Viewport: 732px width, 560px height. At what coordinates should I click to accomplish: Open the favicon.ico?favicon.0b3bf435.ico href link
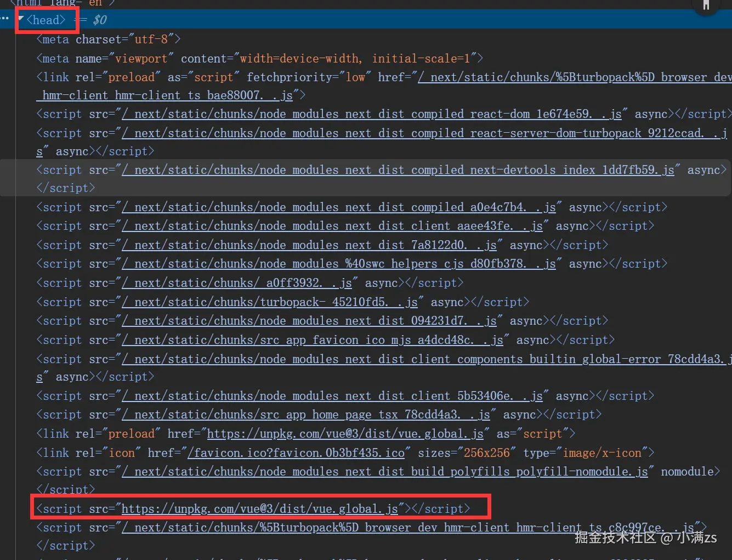[x=296, y=453]
